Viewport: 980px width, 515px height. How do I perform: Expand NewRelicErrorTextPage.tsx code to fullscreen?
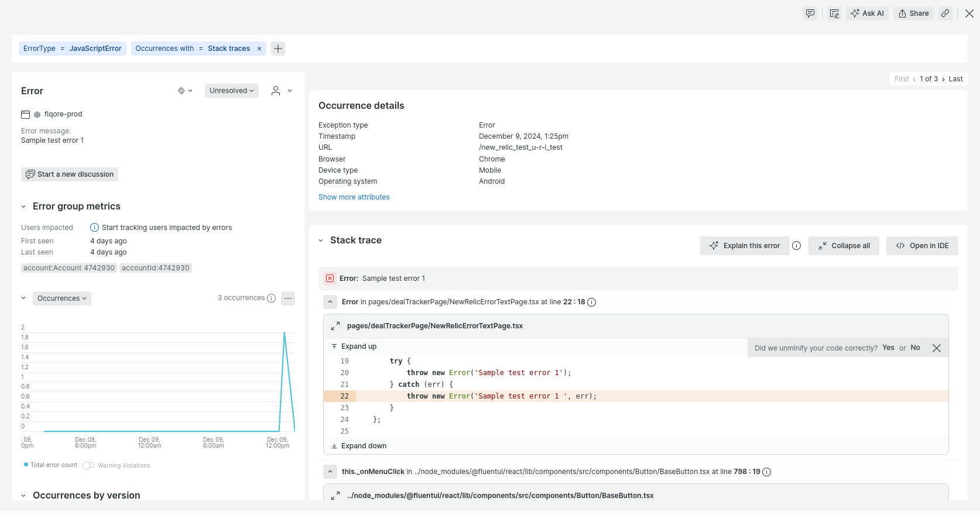335,326
